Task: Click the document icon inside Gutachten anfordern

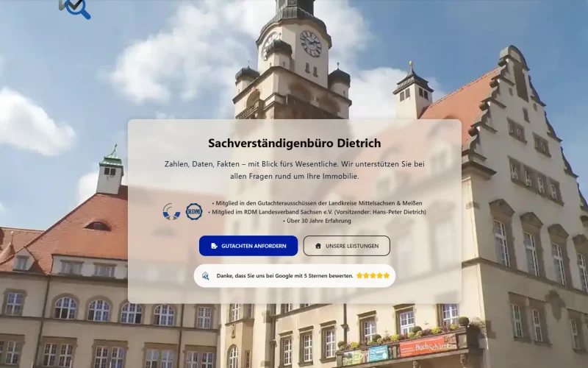Action: [214, 246]
